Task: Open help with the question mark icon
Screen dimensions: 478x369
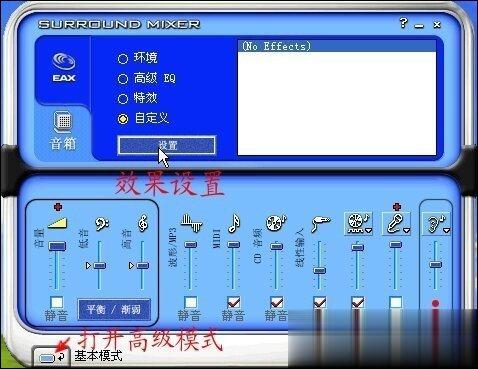Action: point(403,23)
